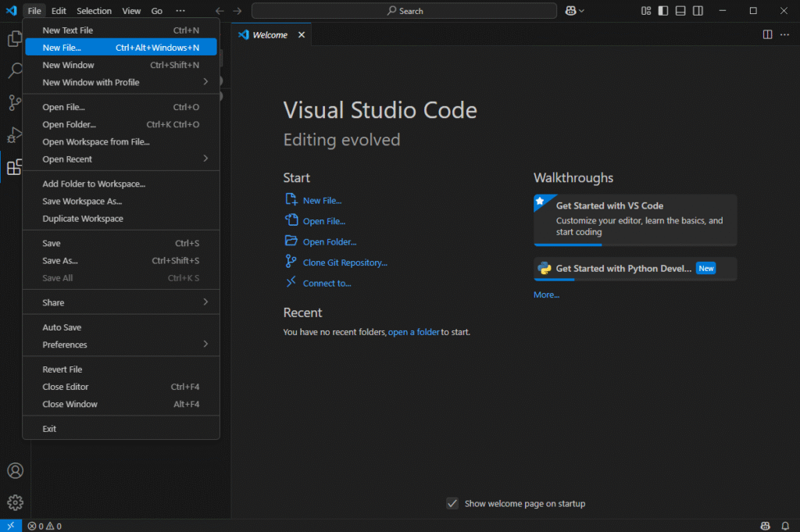Click Connect to... link
The width and height of the screenshot is (800, 532).
[x=327, y=283]
